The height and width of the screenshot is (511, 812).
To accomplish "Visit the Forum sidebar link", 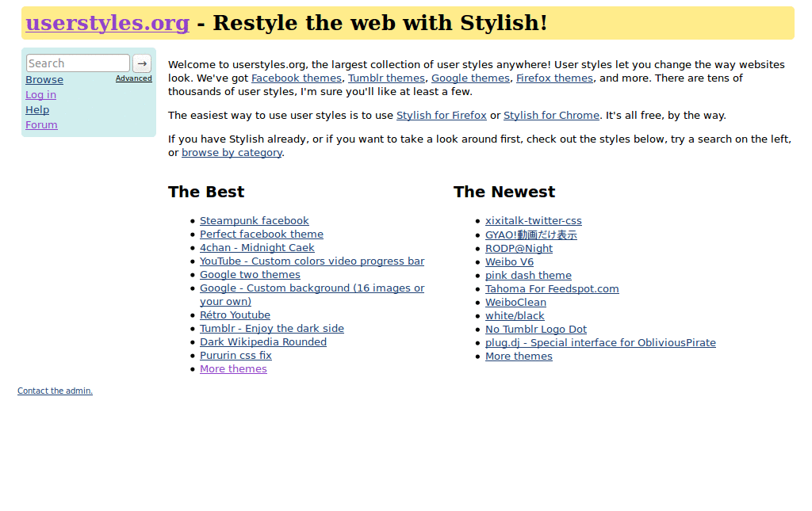I will [x=41, y=124].
